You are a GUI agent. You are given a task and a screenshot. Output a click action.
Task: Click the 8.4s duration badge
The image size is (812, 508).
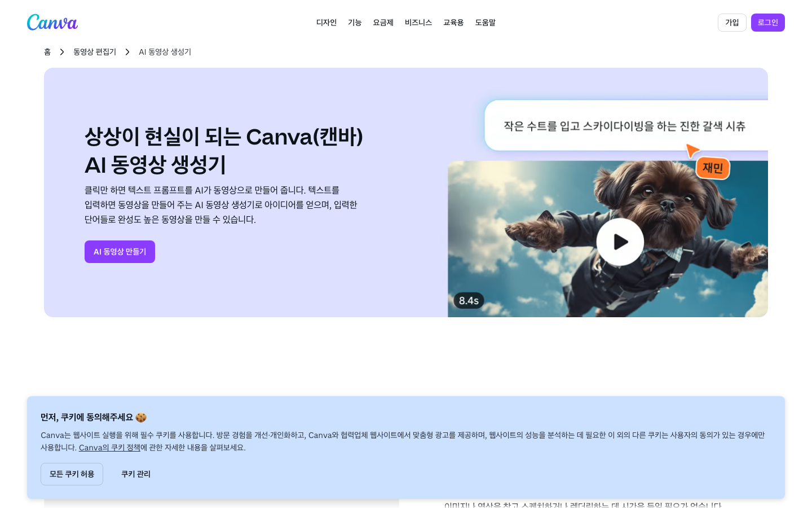click(x=469, y=301)
